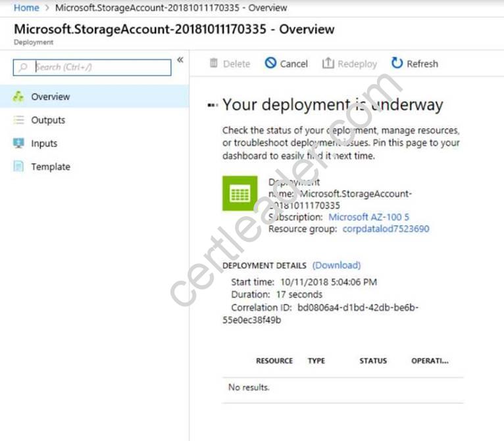Click the Redeploy upload icon
504x441 pixels.
point(328,63)
